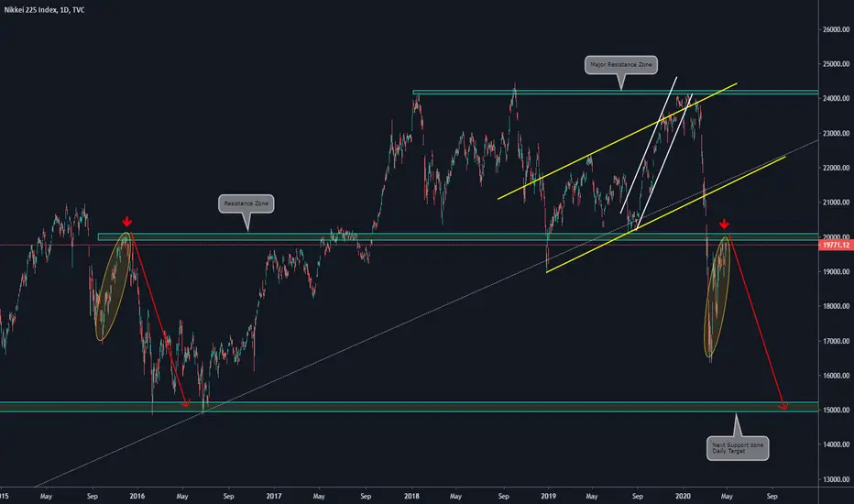Select the yellow ellipse around 2020 rebound candles
854x504 pixels.
717,297
